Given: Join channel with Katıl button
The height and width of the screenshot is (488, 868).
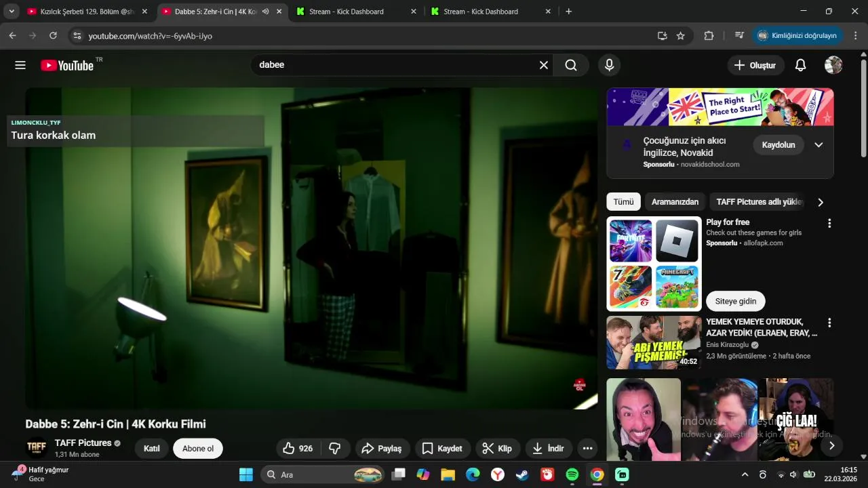Looking at the screenshot, I should [x=152, y=449].
